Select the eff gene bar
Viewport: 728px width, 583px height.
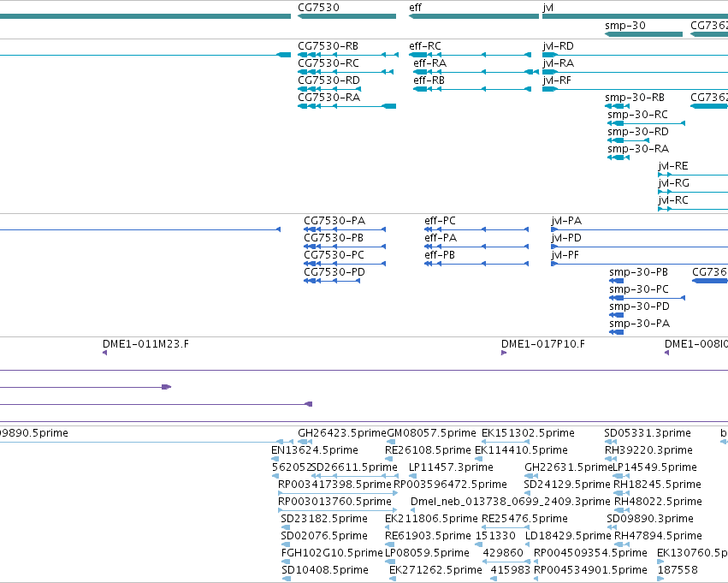click(x=474, y=16)
